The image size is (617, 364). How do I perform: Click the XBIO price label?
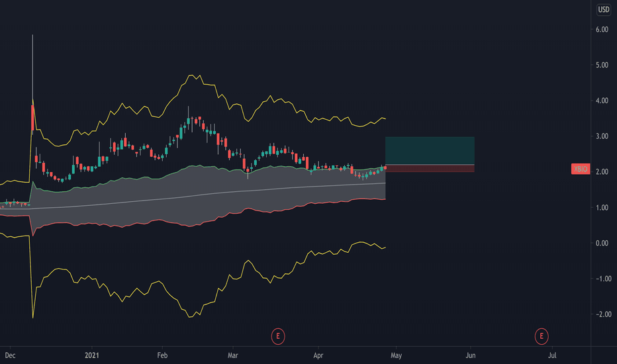[x=581, y=169]
